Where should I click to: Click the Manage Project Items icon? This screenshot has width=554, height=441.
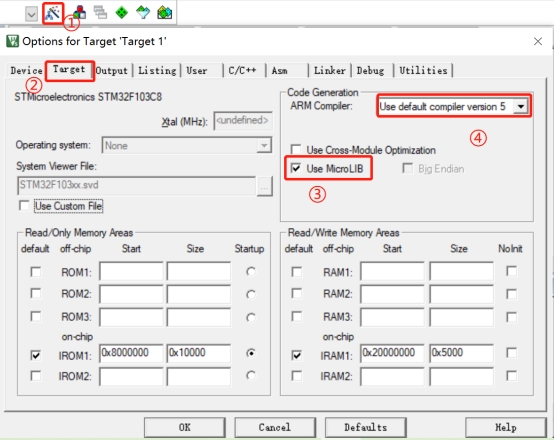80,13
